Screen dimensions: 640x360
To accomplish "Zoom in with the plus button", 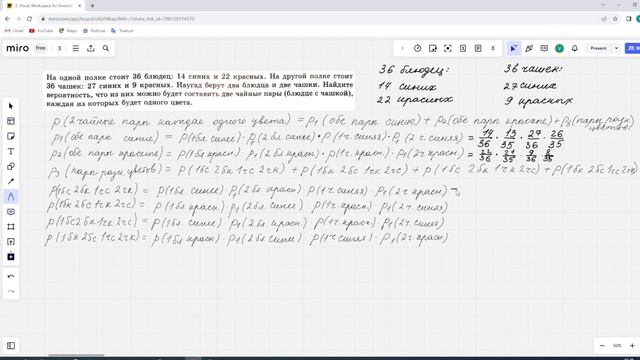I will click(x=632, y=346).
